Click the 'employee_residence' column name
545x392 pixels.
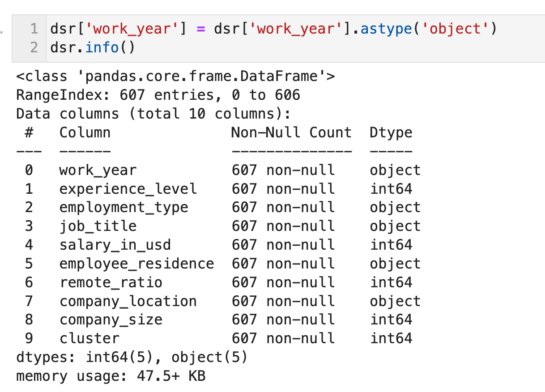point(136,264)
